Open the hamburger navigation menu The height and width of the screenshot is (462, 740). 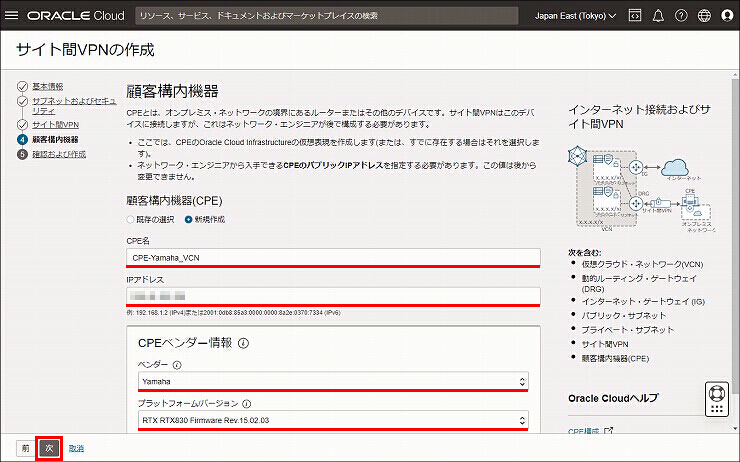pos(11,16)
